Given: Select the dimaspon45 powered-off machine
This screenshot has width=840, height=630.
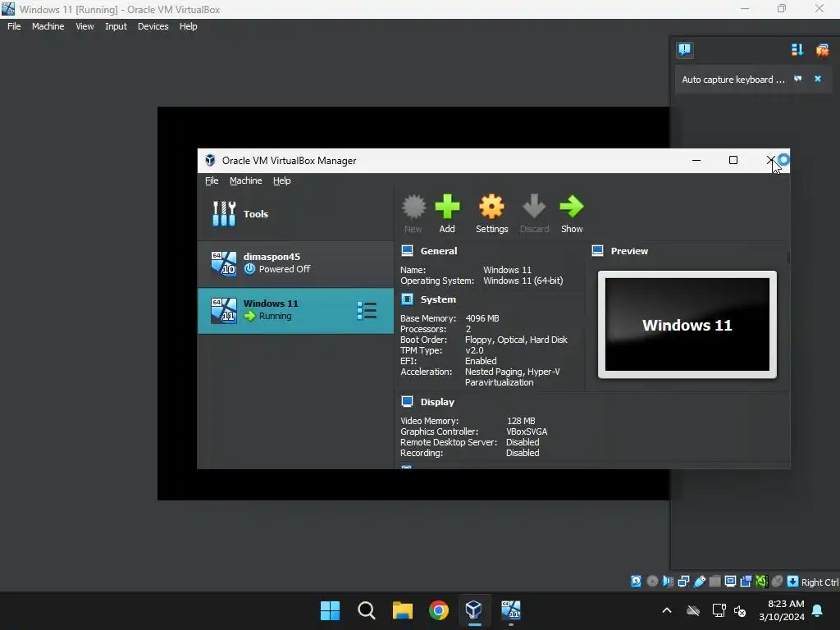Looking at the screenshot, I should click(x=295, y=263).
